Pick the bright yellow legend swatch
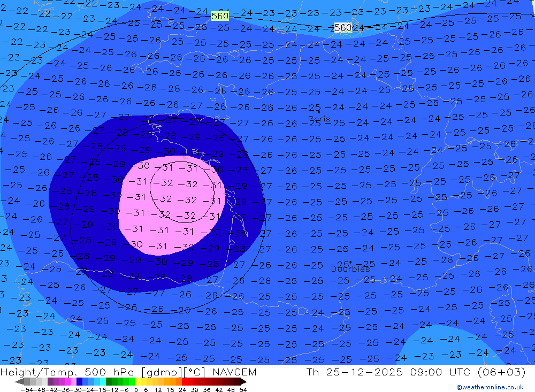 (x=137, y=382)
